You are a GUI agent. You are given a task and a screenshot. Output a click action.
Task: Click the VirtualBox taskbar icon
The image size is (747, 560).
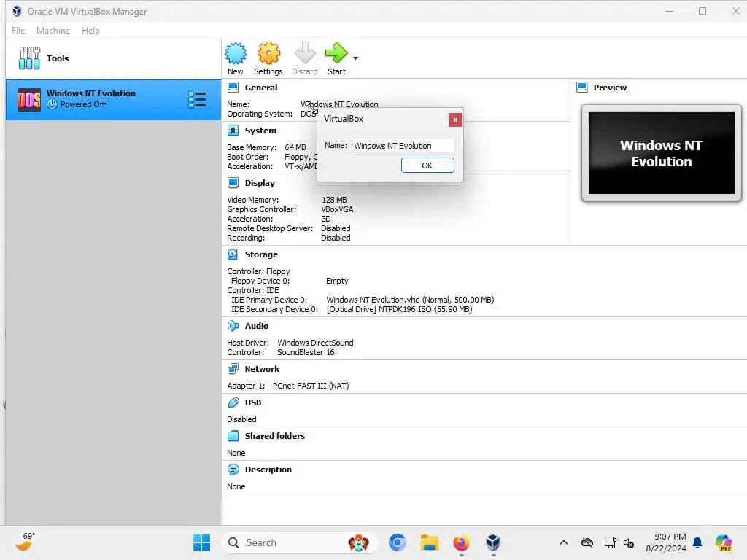coord(493,542)
